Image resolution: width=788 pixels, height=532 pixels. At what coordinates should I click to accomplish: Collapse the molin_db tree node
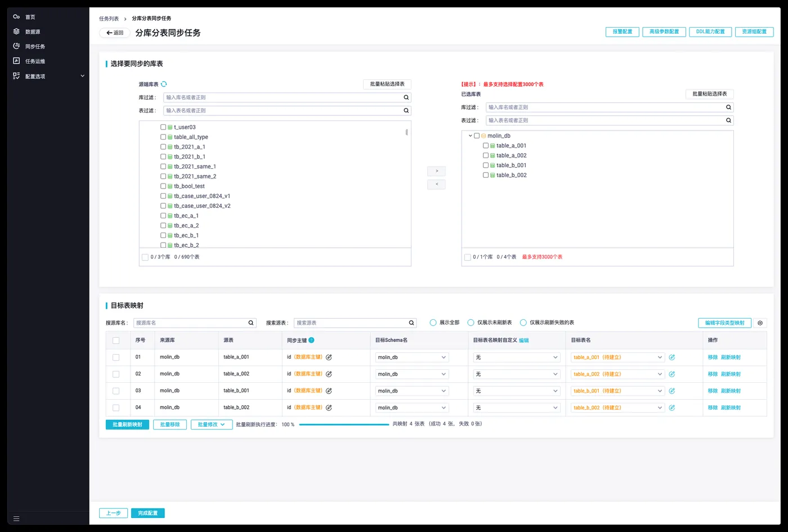tap(471, 136)
